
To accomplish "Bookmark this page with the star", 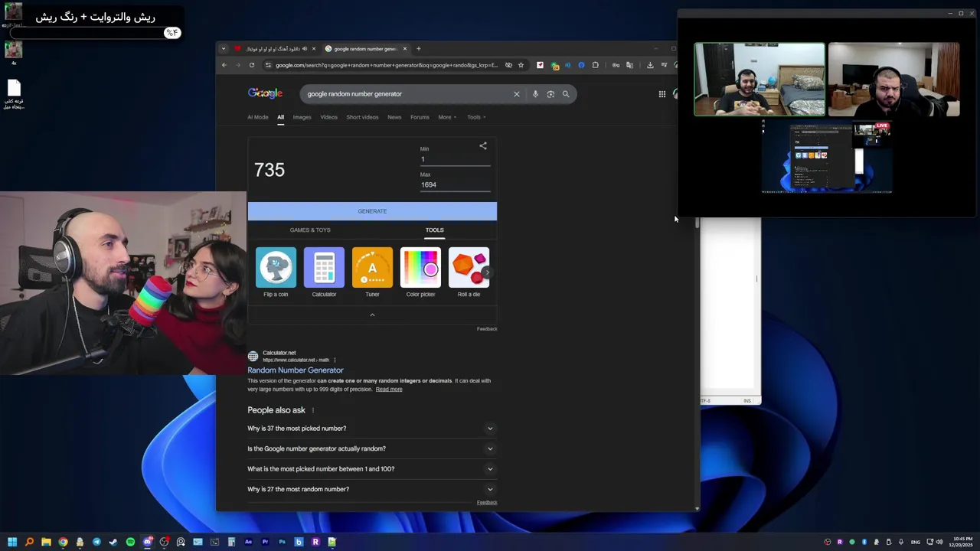I will (521, 65).
